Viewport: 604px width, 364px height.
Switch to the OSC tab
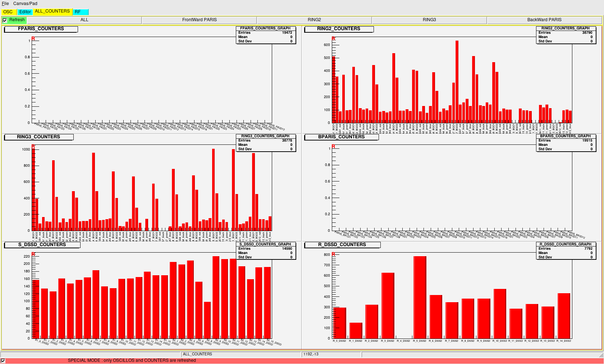(8, 11)
